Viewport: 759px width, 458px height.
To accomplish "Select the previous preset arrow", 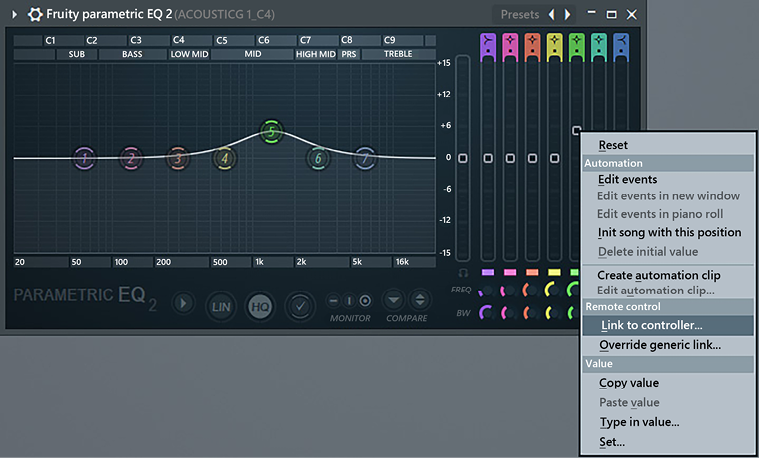I will (x=551, y=15).
